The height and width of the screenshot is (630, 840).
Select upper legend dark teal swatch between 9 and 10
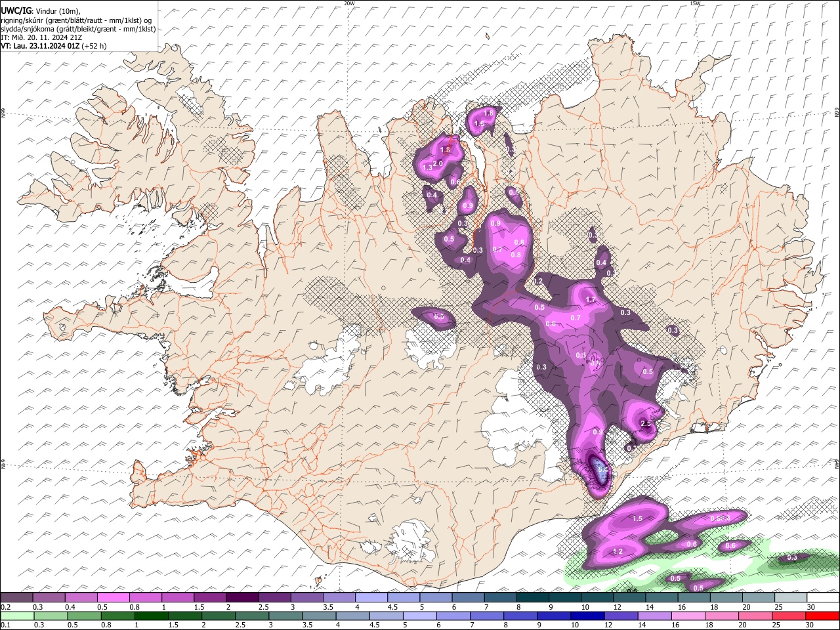(565, 597)
